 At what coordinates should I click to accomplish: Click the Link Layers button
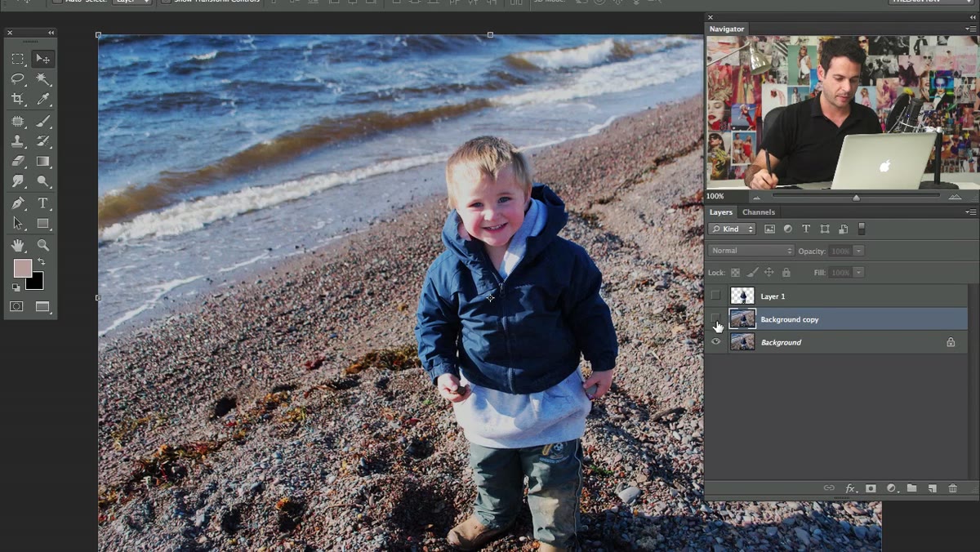coord(829,488)
